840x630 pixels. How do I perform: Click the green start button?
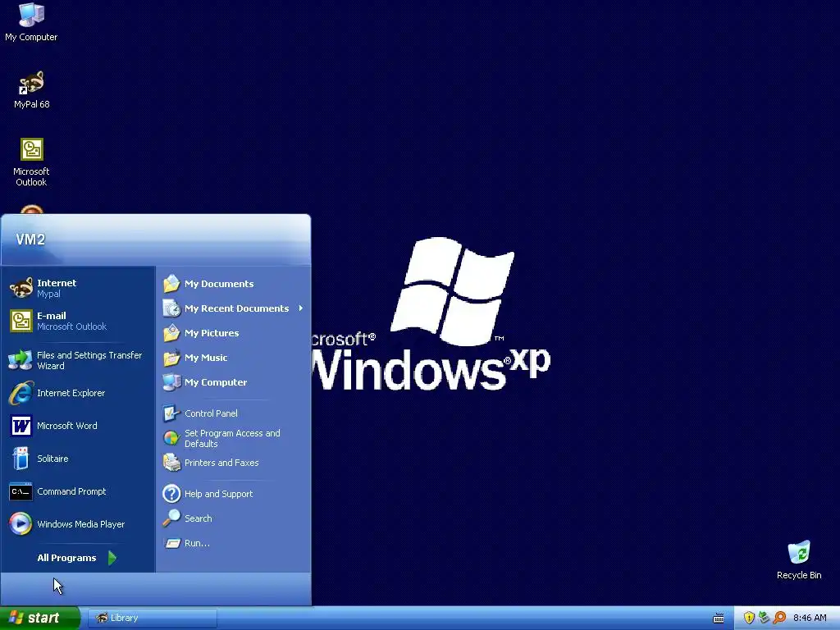coord(39,618)
